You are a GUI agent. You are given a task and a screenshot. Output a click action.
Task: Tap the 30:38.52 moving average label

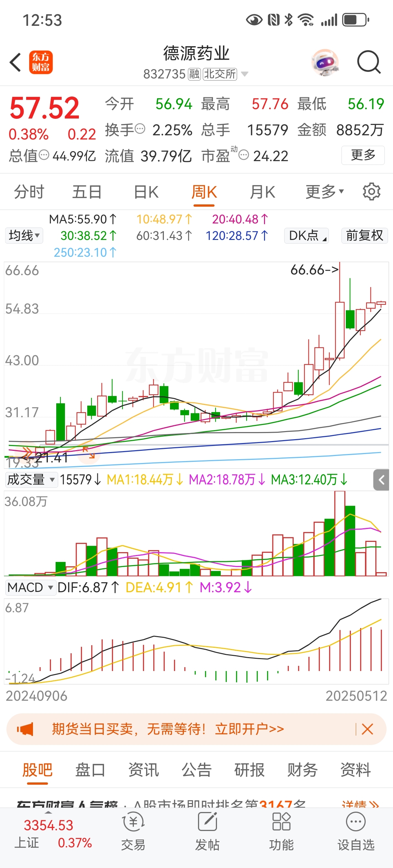click(88, 235)
